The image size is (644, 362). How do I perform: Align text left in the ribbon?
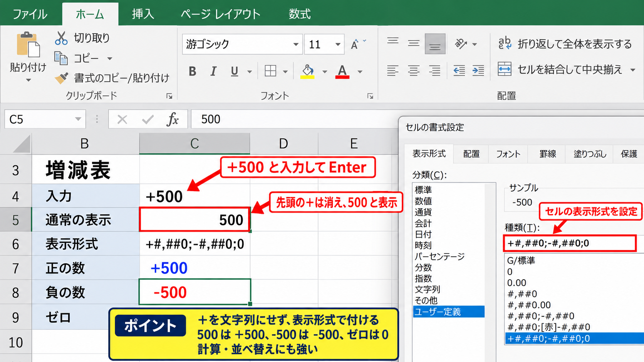tap(393, 70)
